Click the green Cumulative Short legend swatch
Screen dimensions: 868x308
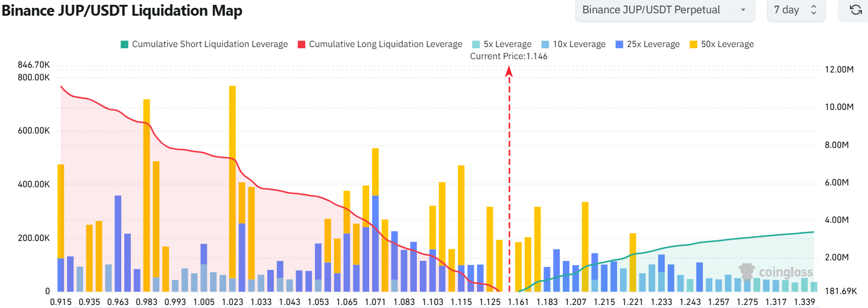click(x=125, y=44)
